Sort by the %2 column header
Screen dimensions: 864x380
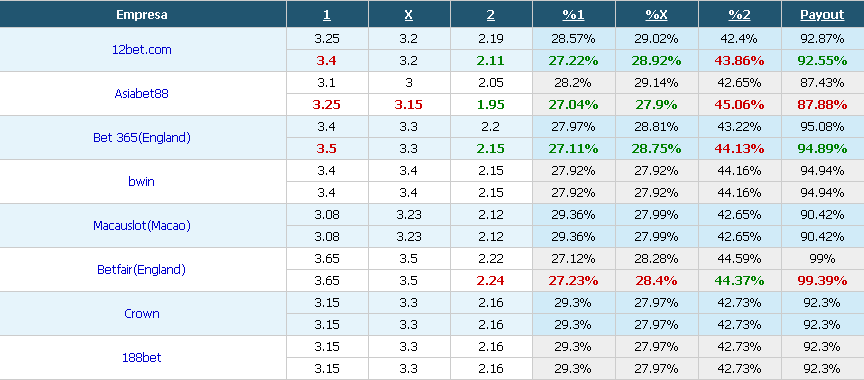click(739, 15)
